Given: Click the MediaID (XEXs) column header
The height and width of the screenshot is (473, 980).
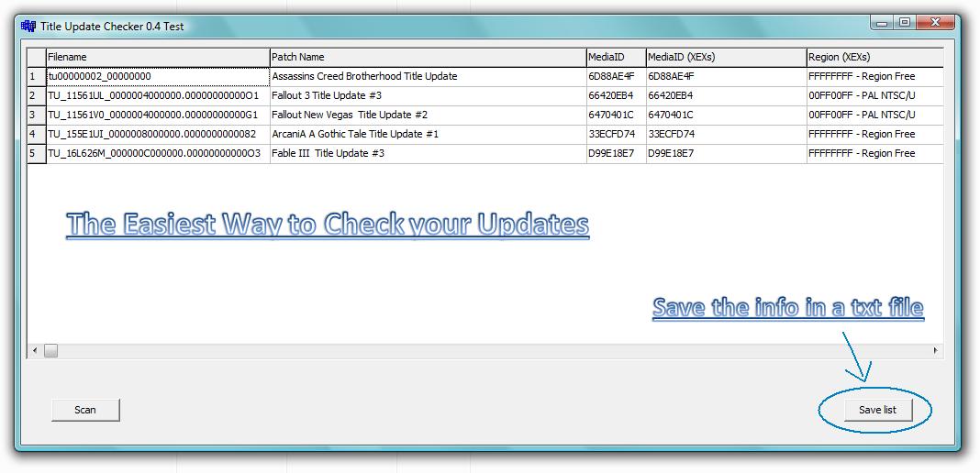Looking at the screenshot, I should click(725, 57).
